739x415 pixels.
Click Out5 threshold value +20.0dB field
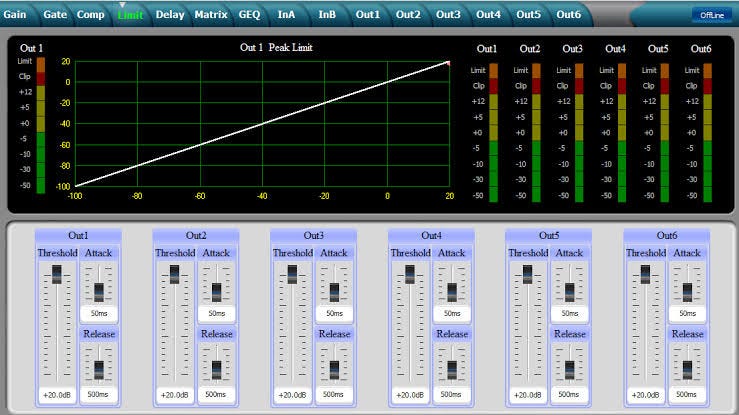pos(527,395)
